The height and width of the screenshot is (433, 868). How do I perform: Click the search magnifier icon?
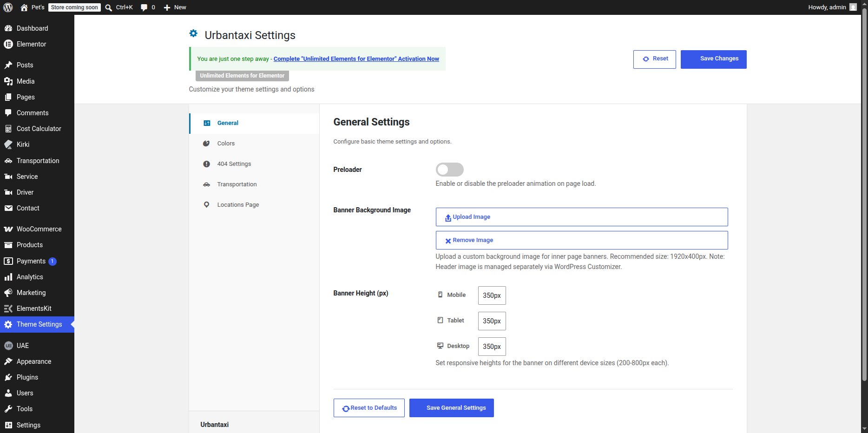pyautogui.click(x=108, y=7)
